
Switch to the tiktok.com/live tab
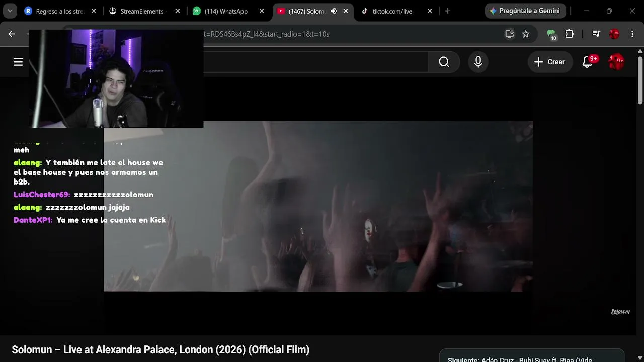click(x=392, y=11)
